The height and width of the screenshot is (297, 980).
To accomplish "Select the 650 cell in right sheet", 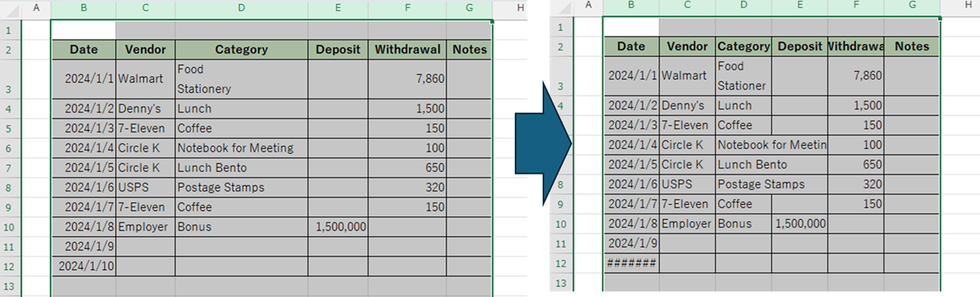I will [x=856, y=164].
